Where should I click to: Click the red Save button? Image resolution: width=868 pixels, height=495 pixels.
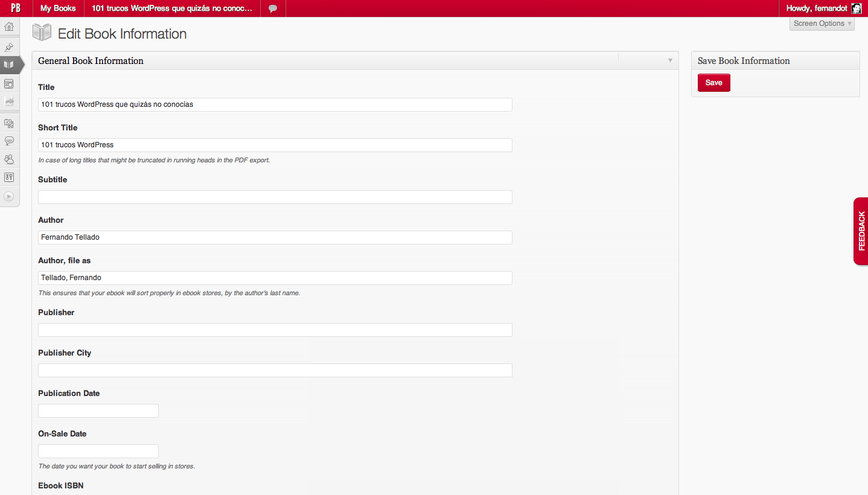click(713, 83)
